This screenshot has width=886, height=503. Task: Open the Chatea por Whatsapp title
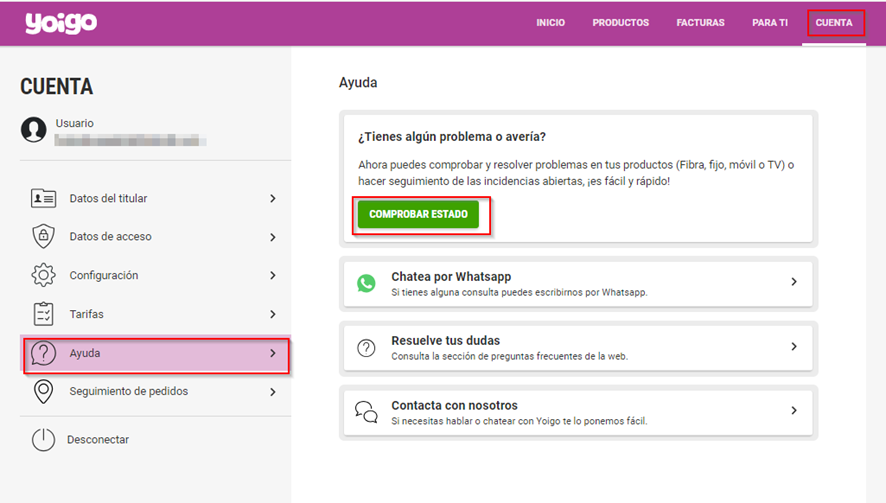pyautogui.click(x=451, y=276)
